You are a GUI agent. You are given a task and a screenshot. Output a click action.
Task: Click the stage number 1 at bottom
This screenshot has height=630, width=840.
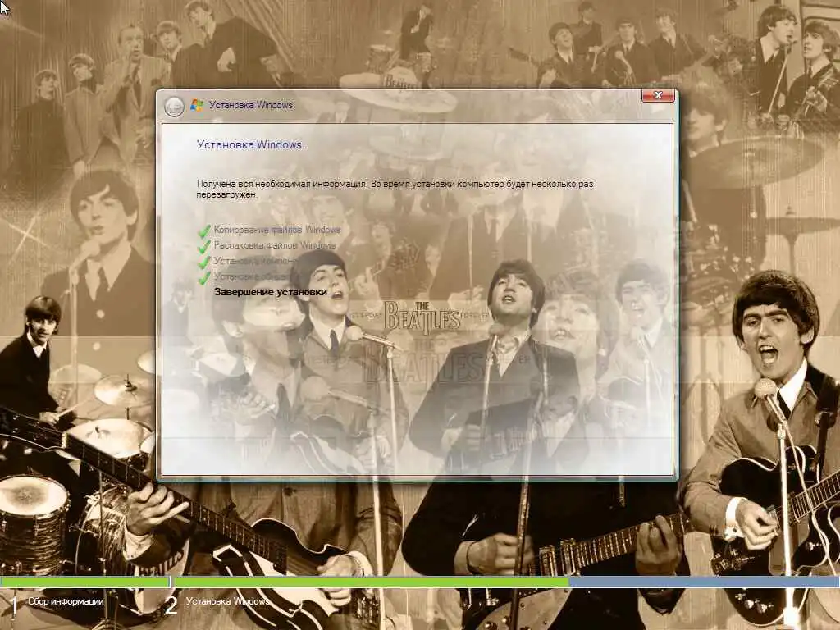click(x=14, y=606)
